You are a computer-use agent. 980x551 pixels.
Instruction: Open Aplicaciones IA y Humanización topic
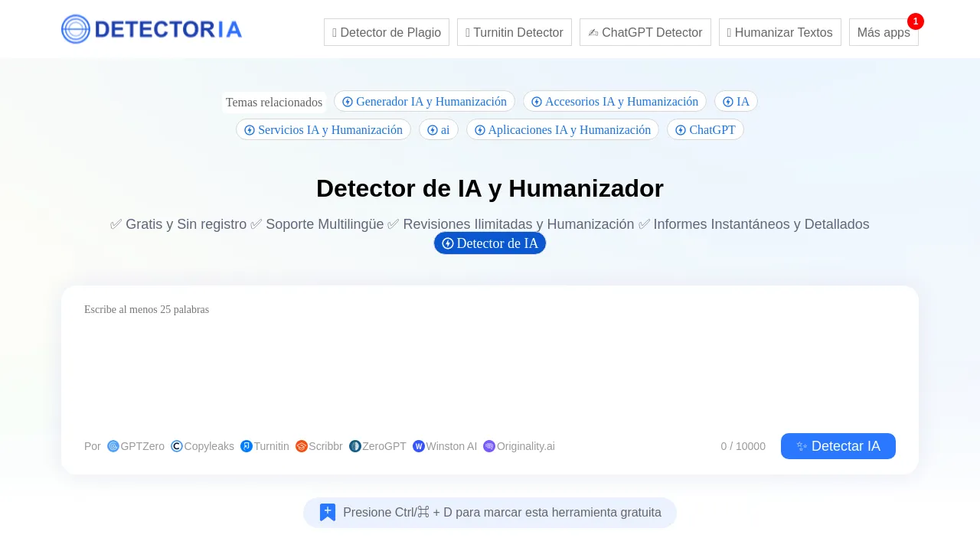[563, 129]
